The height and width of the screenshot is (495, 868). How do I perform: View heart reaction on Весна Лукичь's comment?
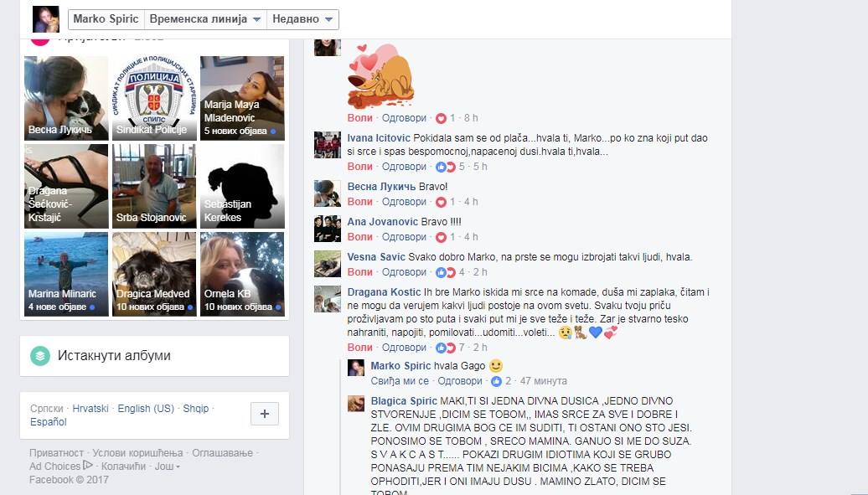click(441, 202)
